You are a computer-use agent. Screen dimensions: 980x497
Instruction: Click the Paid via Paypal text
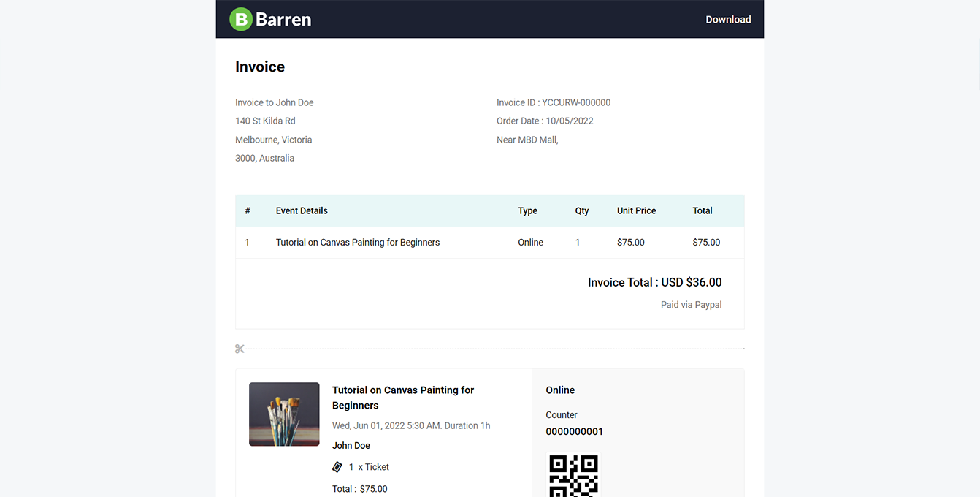691,305
